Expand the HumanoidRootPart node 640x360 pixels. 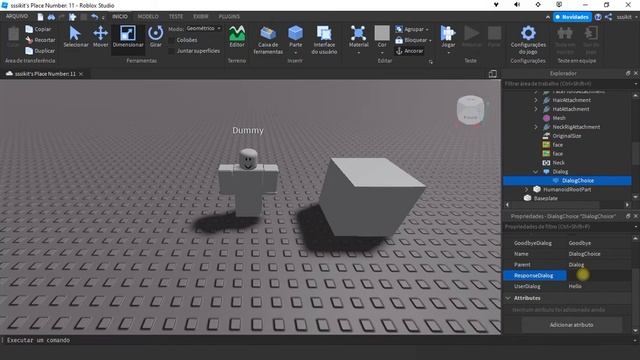pyautogui.click(x=527, y=189)
